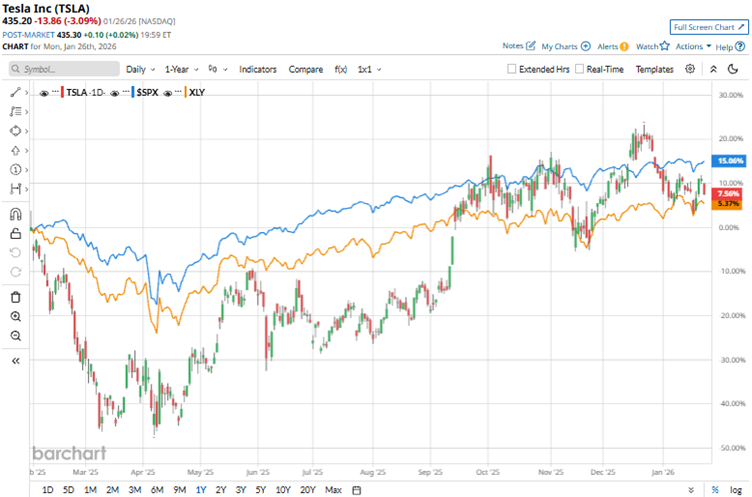The image size is (752, 497).
Task: Click the 15.06% blue price label
Action: coord(729,161)
